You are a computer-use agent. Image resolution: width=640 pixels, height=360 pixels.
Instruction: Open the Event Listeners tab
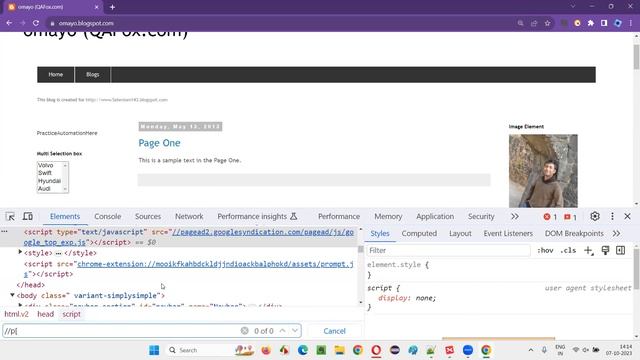pos(508,233)
